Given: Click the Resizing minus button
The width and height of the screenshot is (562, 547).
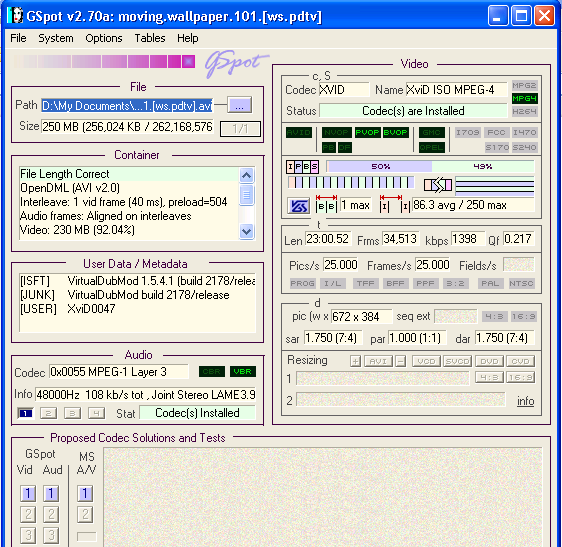Looking at the screenshot, I should click(x=401, y=361).
